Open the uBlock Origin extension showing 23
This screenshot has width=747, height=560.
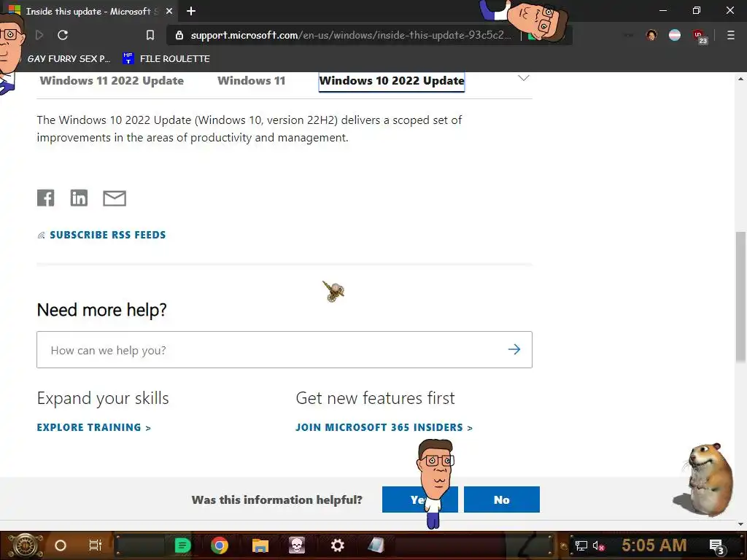coord(700,36)
